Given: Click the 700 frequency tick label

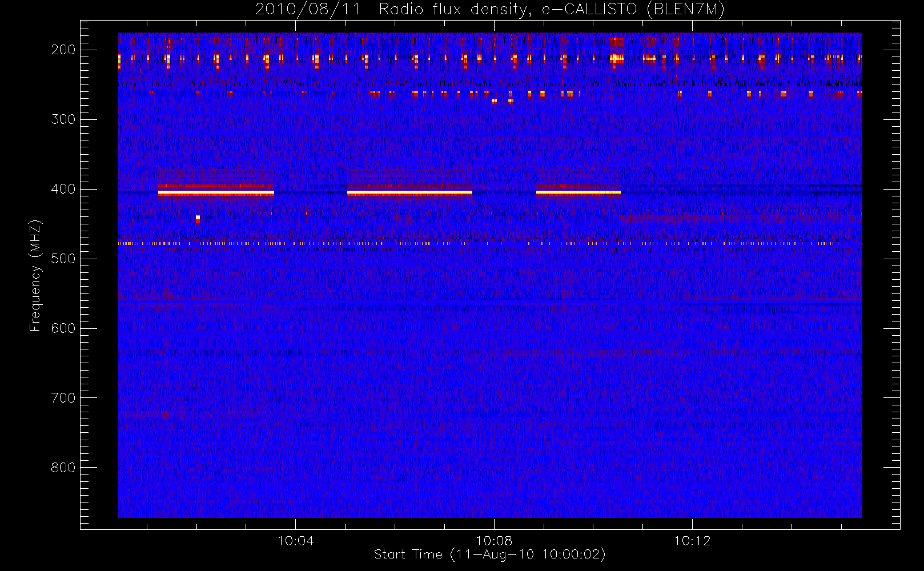Looking at the screenshot, I should point(63,398).
